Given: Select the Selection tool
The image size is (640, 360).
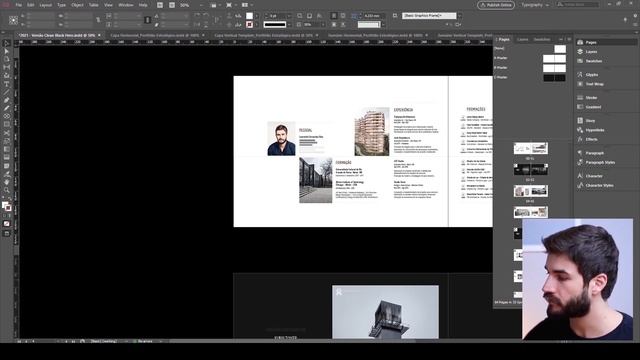Looking at the screenshot, I should coord(6,43).
